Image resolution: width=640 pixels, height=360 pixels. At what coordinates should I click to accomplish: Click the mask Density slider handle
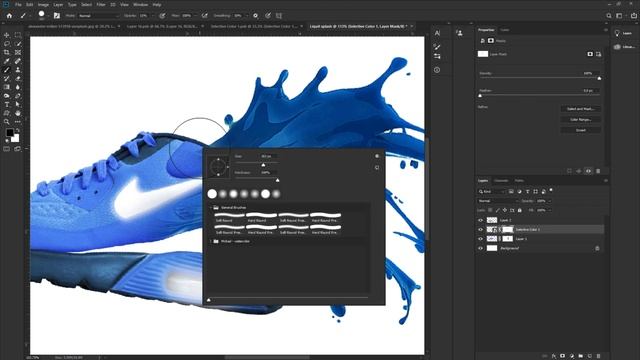[599, 78]
